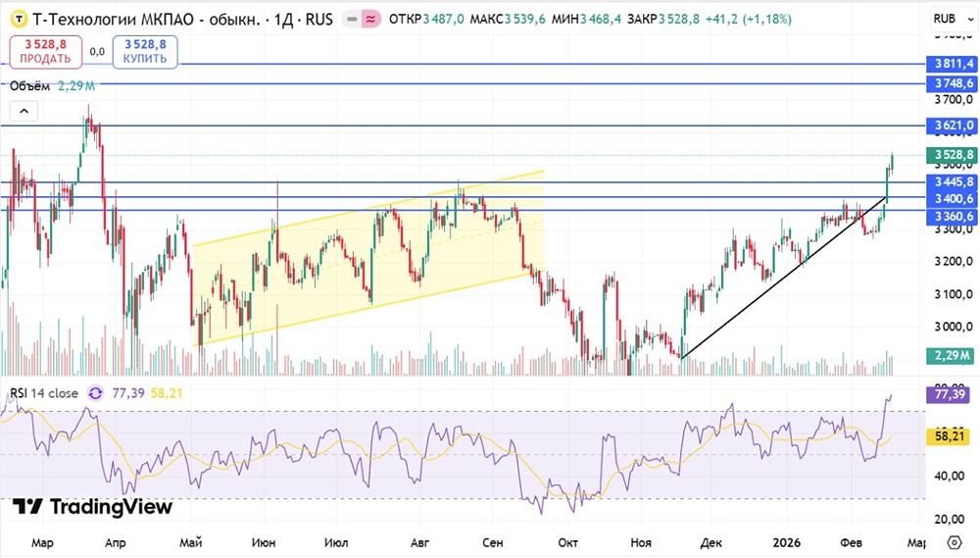Open chart settings gear icon at bottom right

tap(955, 541)
